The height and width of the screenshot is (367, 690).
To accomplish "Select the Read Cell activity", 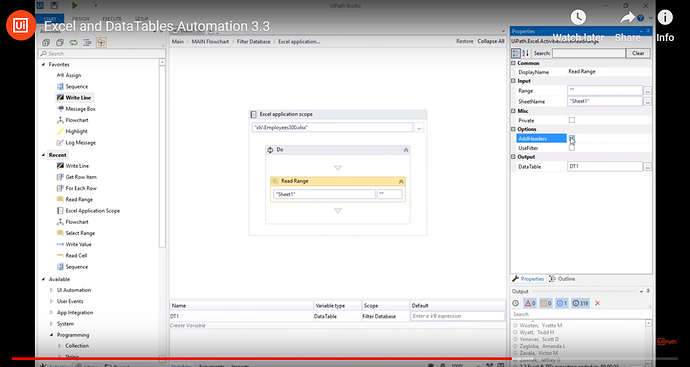I will [72, 256].
